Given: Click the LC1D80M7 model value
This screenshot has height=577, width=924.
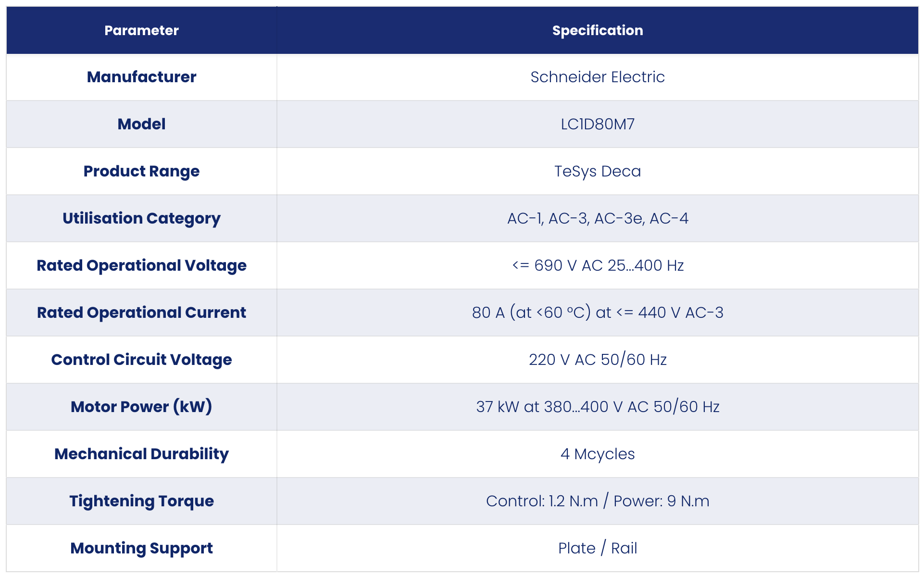Looking at the screenshot, I should [x=597, y=124].
